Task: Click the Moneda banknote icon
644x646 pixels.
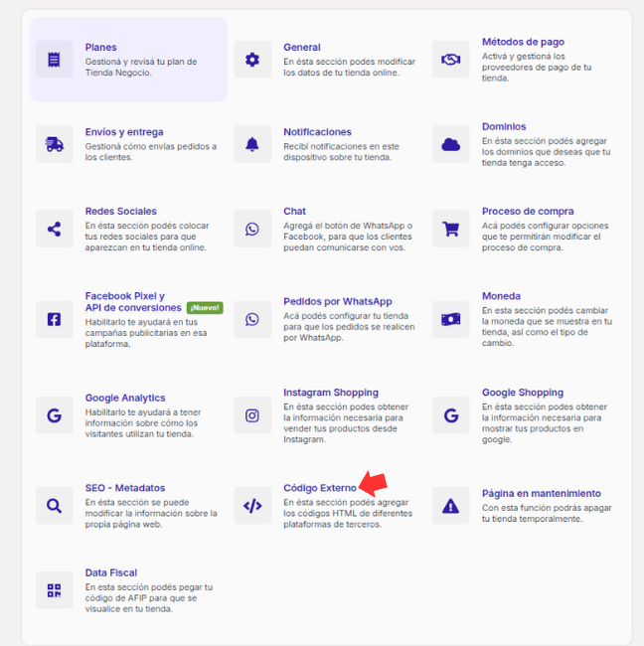Action: click(450, 319)
